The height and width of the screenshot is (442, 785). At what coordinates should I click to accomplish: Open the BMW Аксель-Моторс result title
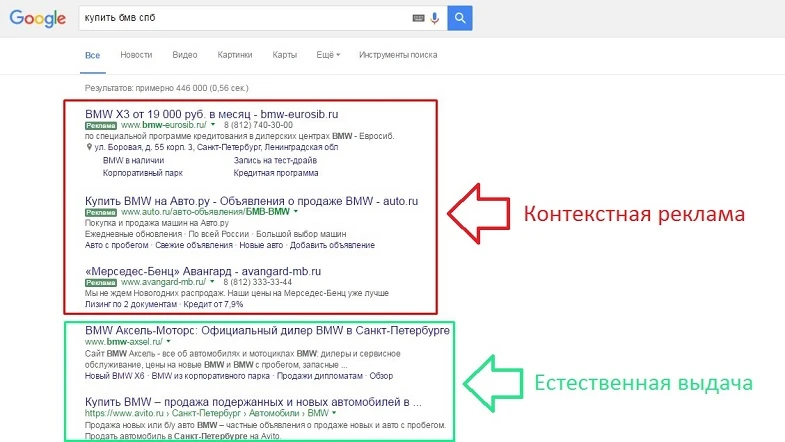click(268, 329)
